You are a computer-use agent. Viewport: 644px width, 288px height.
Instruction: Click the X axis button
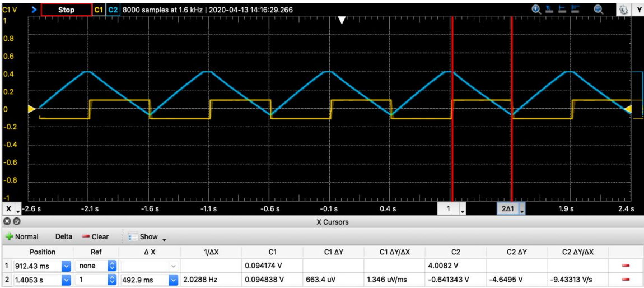pos(8,209)
